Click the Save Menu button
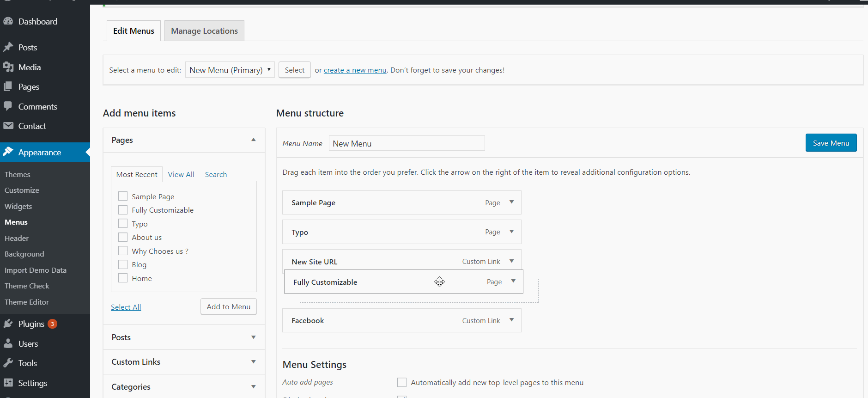The height and width of the screenshot is (398, 868). click(x=831, y=143)
